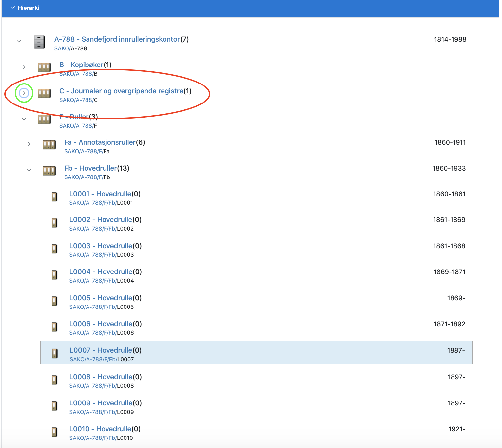Click the single binder icon for L0004
The height and width of the screenshot is (448, 502).
(54, 275)
